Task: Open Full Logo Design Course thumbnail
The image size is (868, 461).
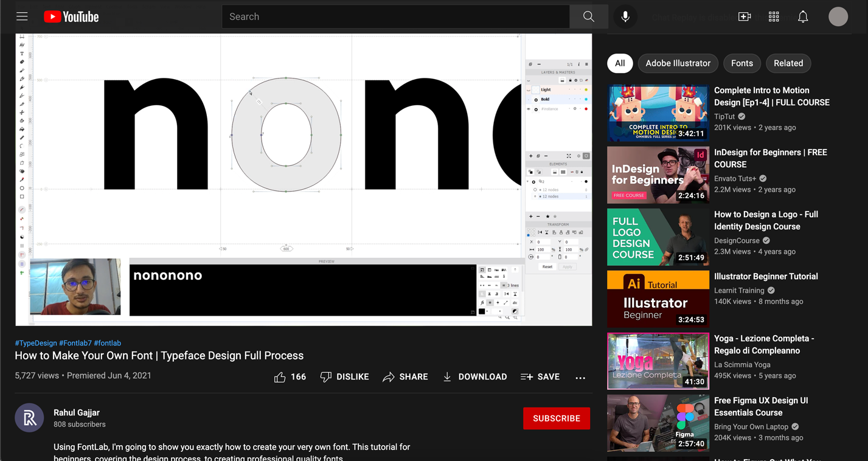Action: pos(658,237)
